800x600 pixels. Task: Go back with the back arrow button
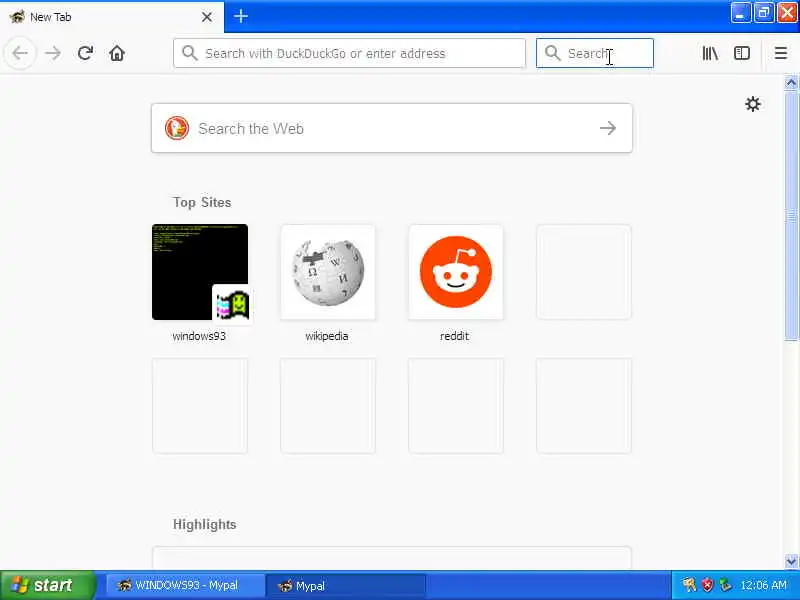[20, 53]
